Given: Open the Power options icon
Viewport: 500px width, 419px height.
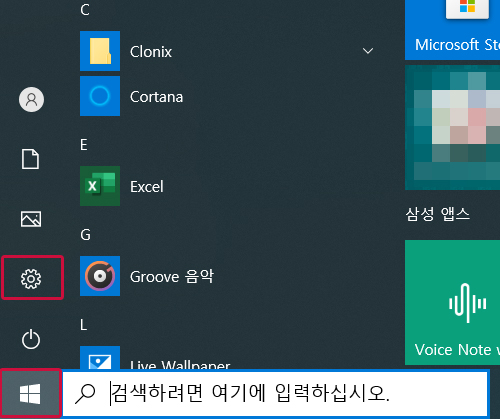Looking at the screenshot, I should [x=31, y=339].
